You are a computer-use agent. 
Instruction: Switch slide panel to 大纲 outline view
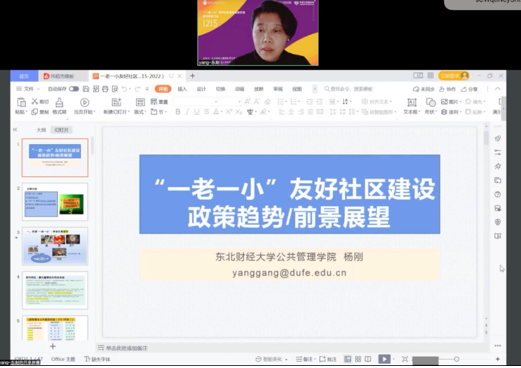(x=41, y=130)
